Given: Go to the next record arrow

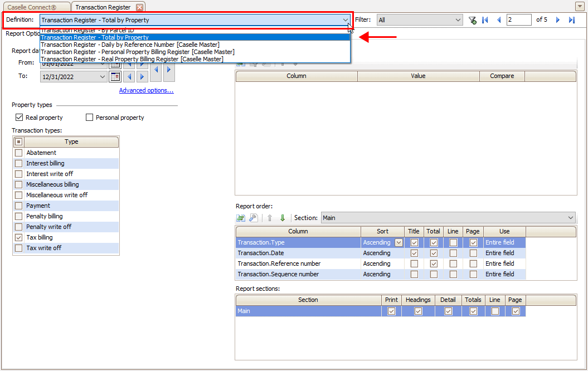Looking at the screenshot, I should tap(558, 19).
